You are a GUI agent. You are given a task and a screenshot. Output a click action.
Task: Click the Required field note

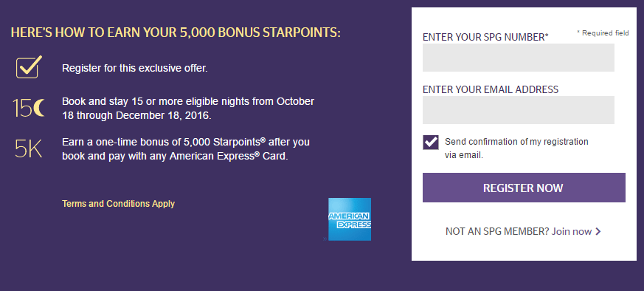[603, 33]
